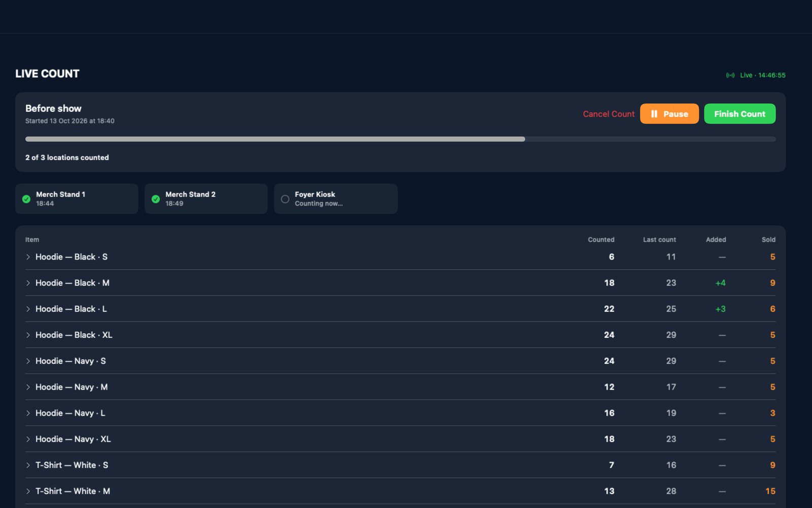Viewport: 812px width, 508px height.
Task: Click the Sold column header
Action: point(768,240)
